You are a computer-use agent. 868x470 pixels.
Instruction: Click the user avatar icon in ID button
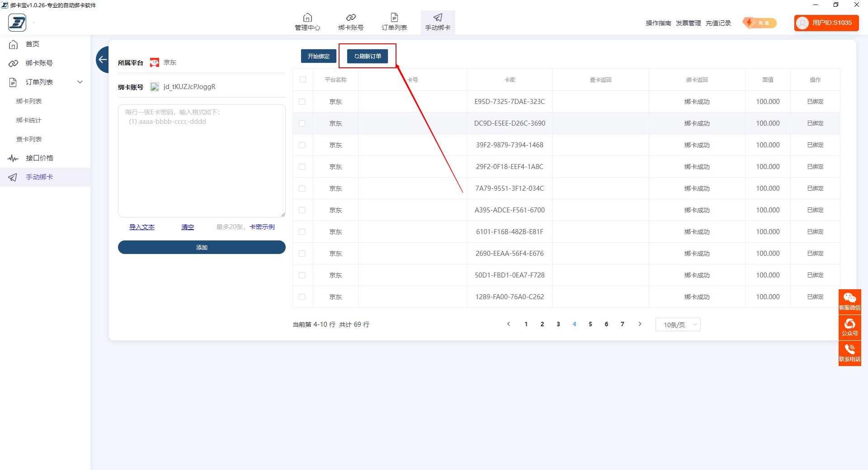point(802,23)
